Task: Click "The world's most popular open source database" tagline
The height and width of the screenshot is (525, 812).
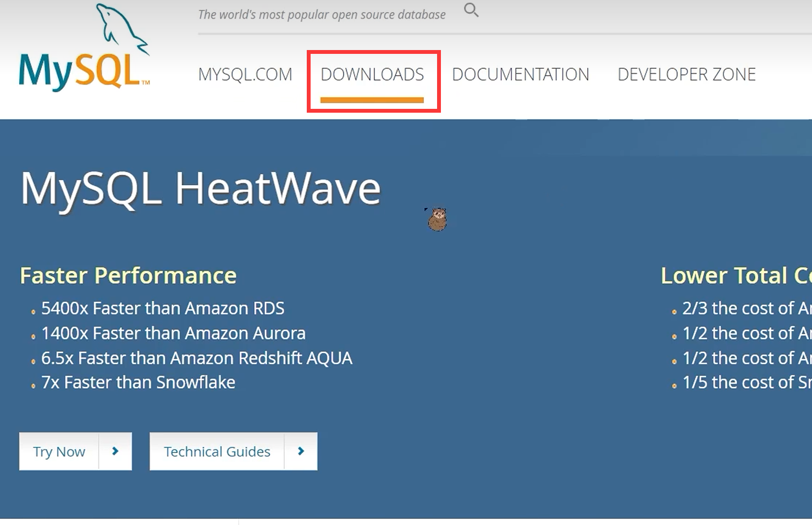Action: click(322, 15)
